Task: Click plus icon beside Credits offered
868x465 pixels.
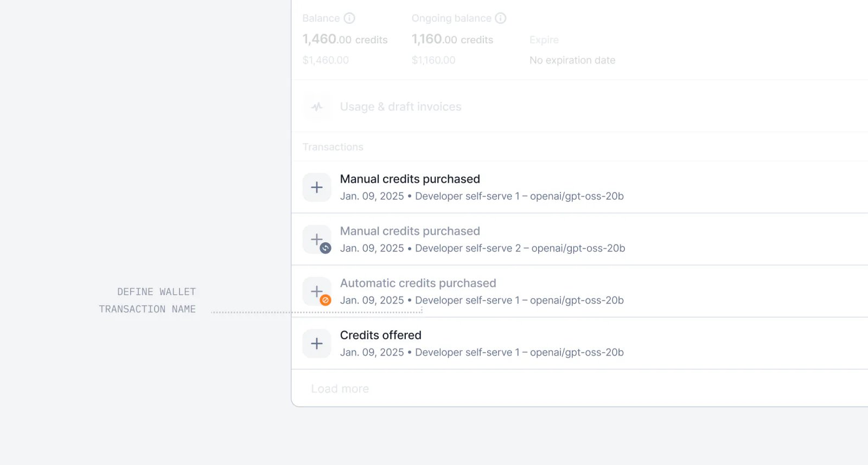Action: coord(317,344)
